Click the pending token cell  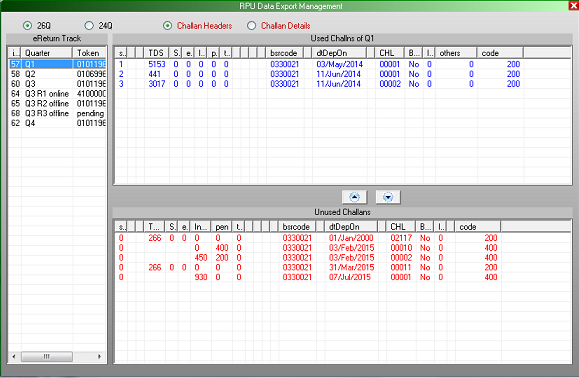pyautogui.click(x=90, y=113)
